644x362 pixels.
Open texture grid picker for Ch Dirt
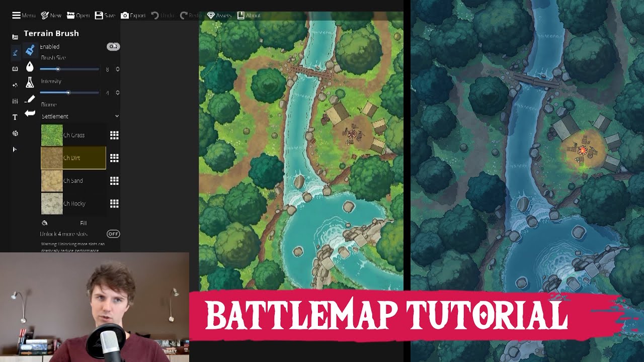pyautogui.click(x=114, y=158)
